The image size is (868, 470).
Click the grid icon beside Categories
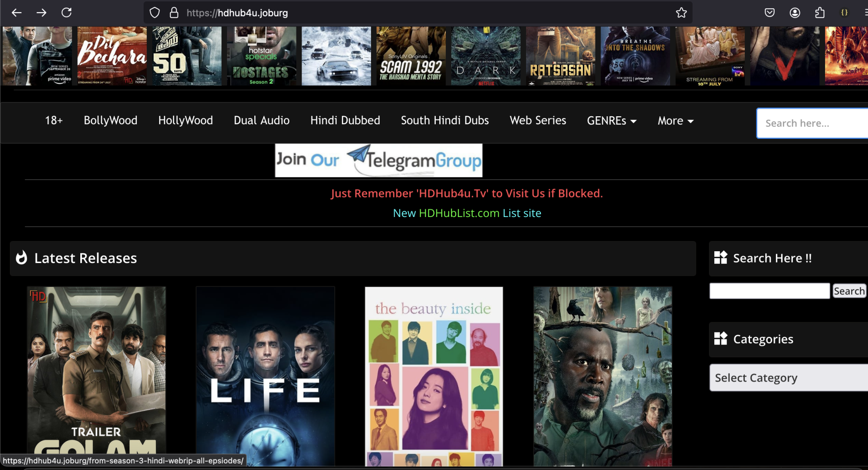pos(720,339)
